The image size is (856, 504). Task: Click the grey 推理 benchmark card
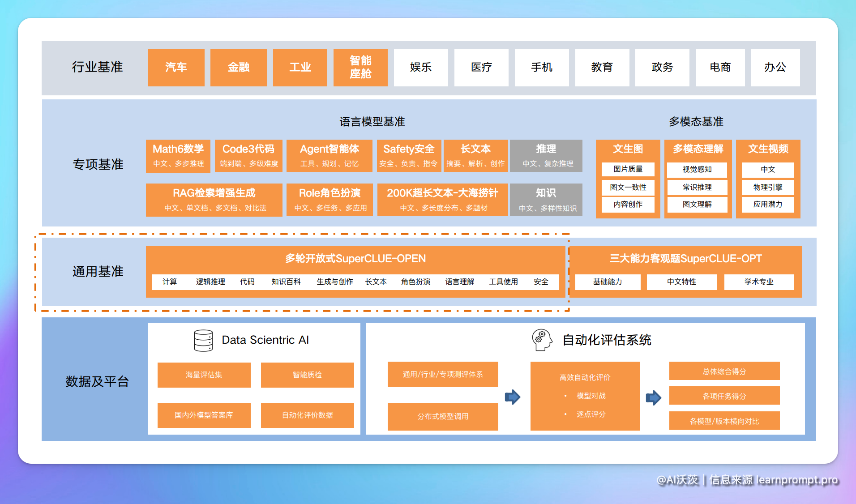tap(546, 156)
